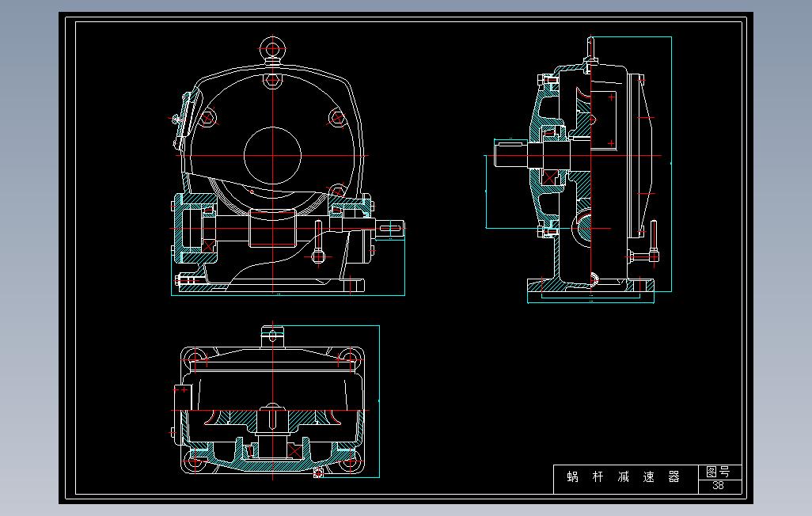Select the red-crossed bearing in bottom sectional view

294,451
